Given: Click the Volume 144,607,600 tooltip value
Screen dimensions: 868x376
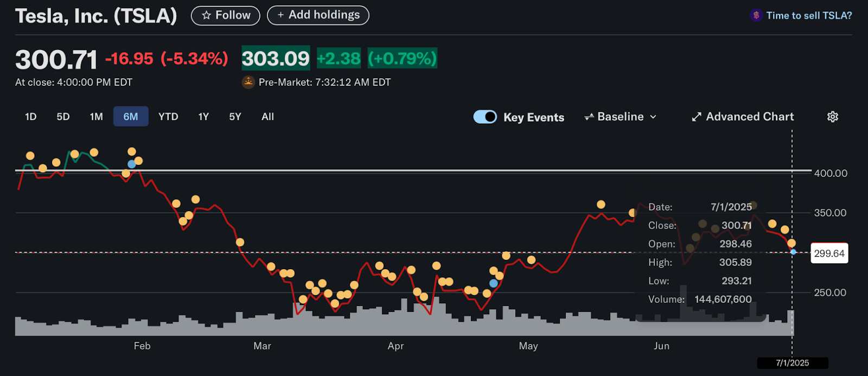Looking at the screenshot, I should pos(723,299).
